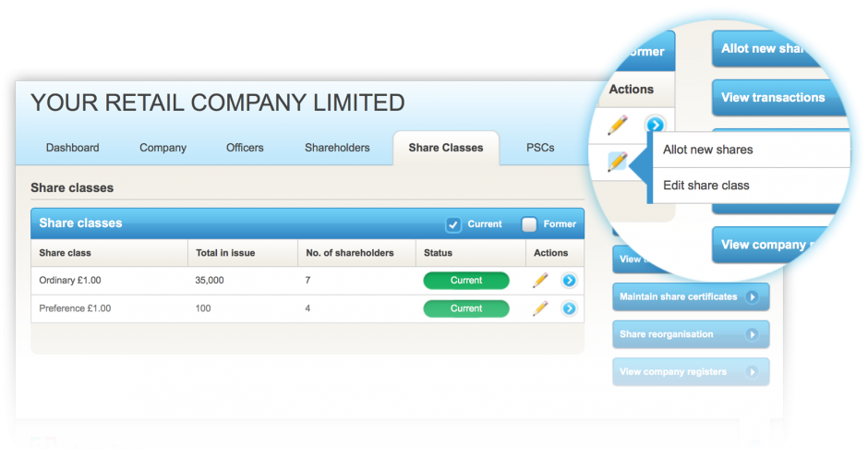Open blue arrow actions for Preference £1.00 row
Viewport: 868px width, 470px height.
569,308
